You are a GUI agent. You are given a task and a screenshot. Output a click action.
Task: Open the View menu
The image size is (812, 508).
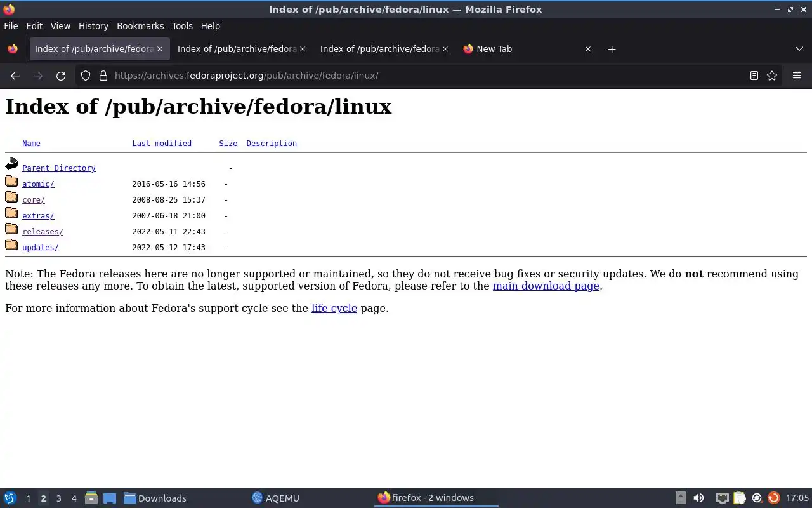(60, 26)
